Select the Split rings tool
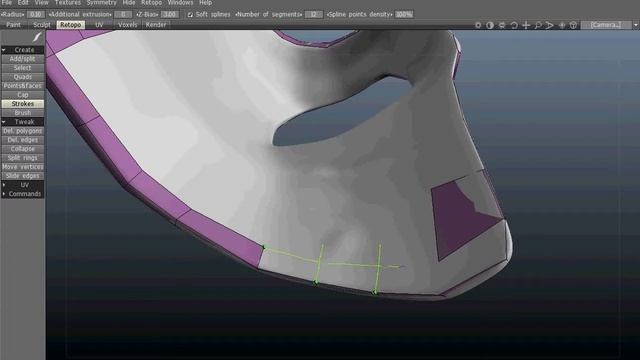 pyautogui.click(x=23, y=158)
